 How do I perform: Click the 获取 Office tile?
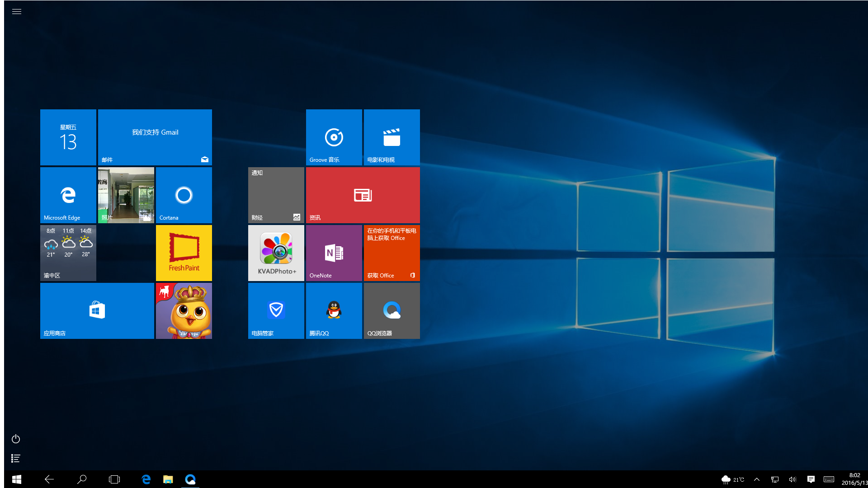pos(392,253)
